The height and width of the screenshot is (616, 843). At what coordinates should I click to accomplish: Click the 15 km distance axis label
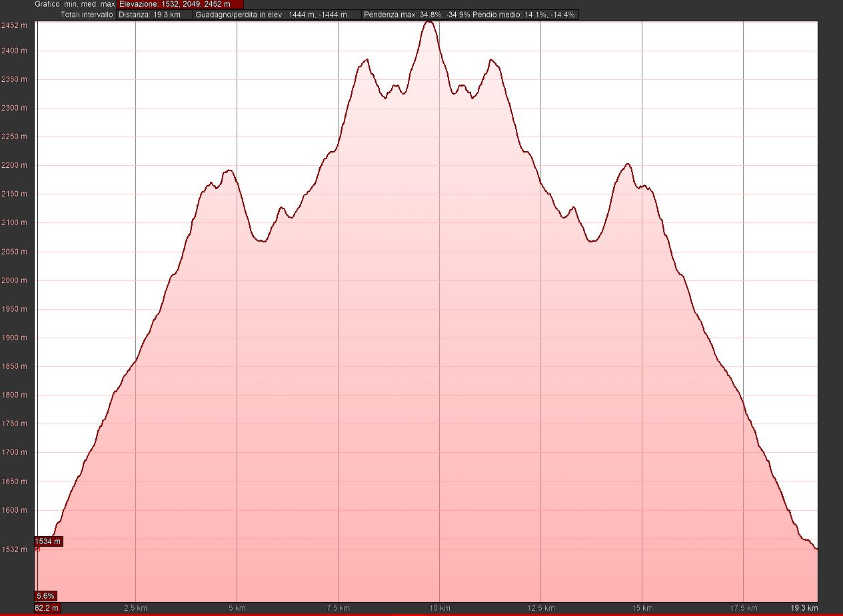(642, 608)
